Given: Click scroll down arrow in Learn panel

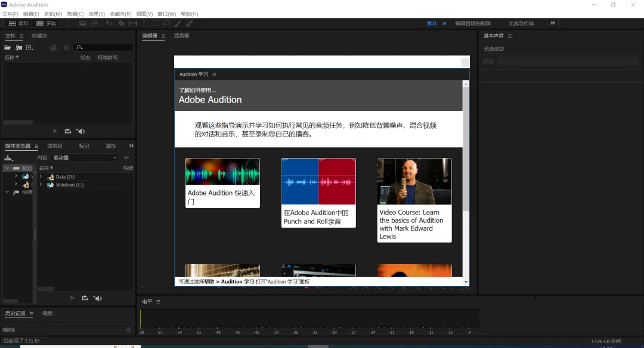Looking at the screenshot, I should coord(466,282).
